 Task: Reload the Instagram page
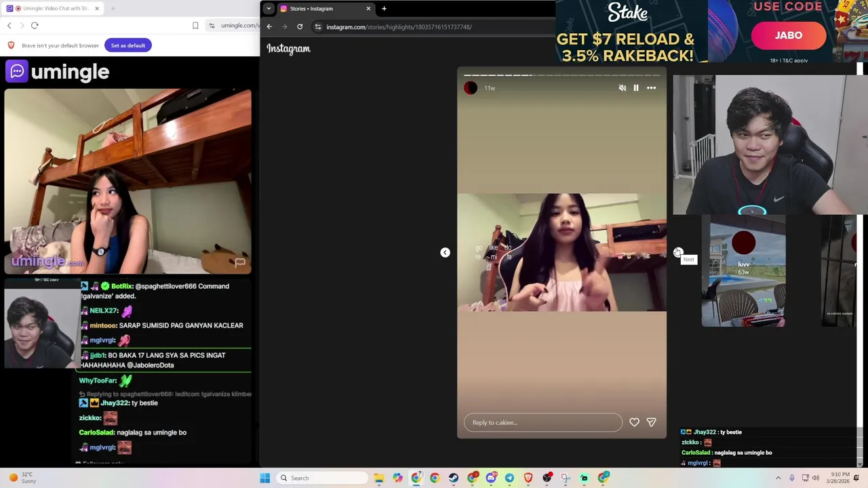click(300, 27)
